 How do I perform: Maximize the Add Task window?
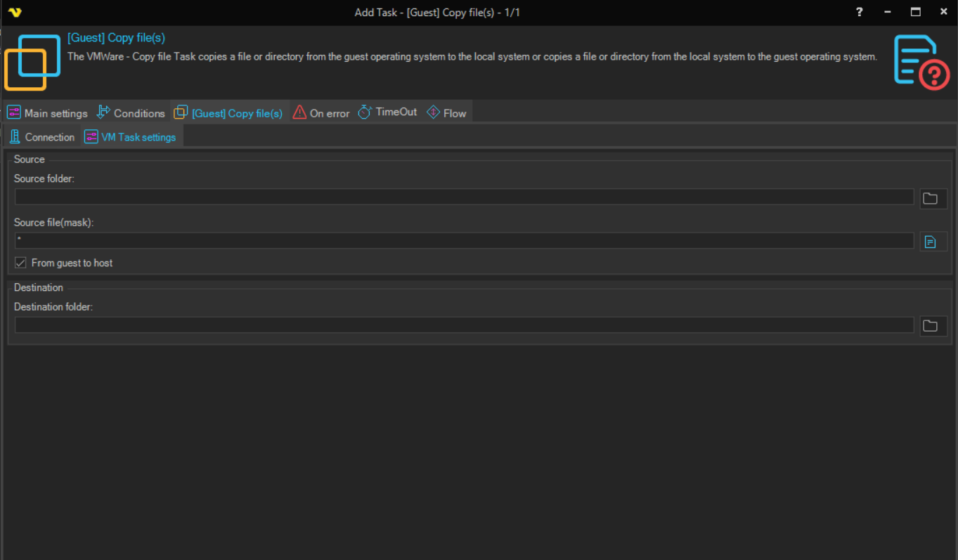click(x=915, y=12)
